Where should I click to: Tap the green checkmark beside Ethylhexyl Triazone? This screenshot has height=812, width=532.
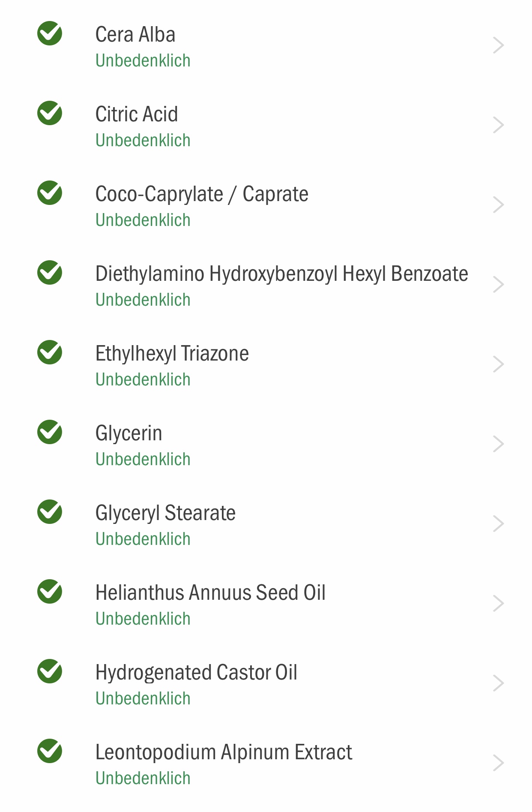(x=50, y=352)
